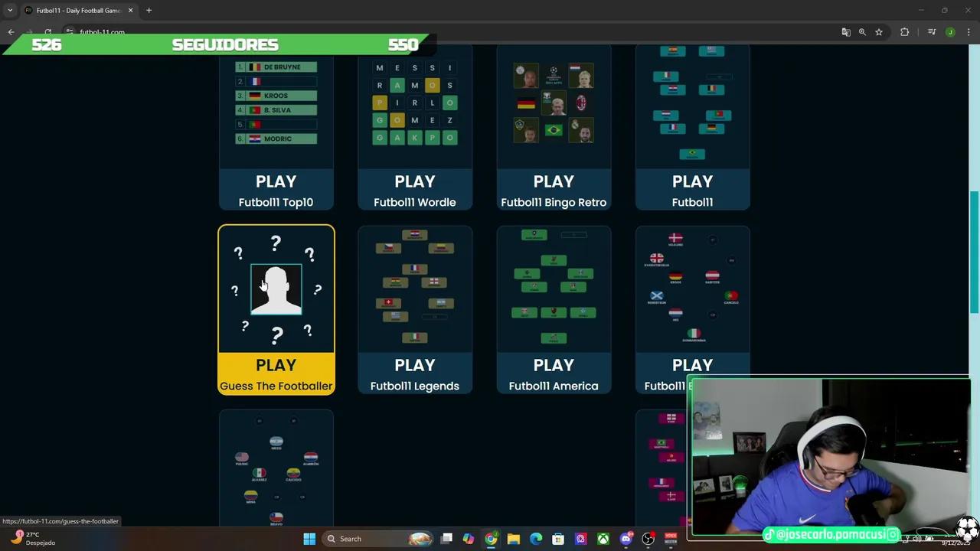Open Microsoft Store from the taskbar

pyautogui.click(x=558, y=539)
